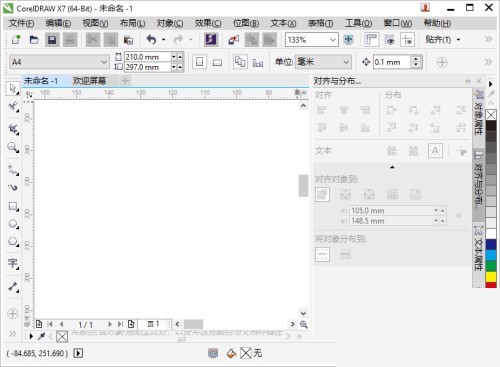Select the Crop tool
This screenshot has height=367, width=500.
(13, 129)
